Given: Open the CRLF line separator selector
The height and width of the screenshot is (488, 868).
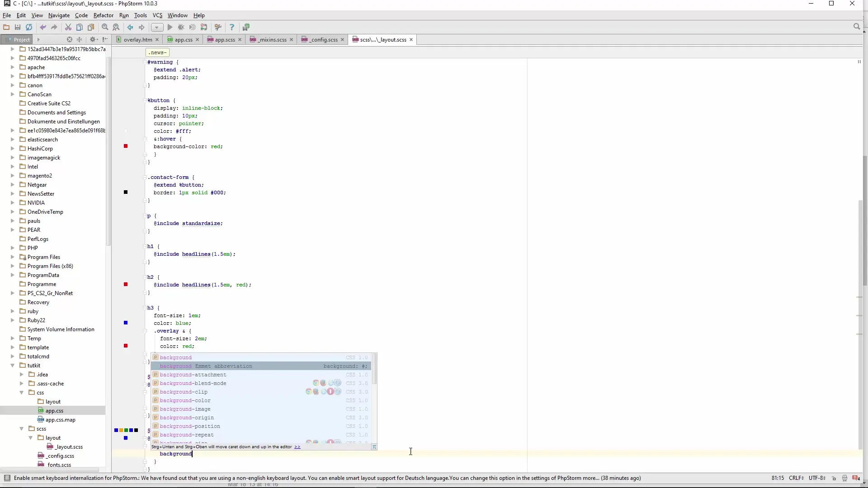Looking at the screenshot, I should (797, 478).
